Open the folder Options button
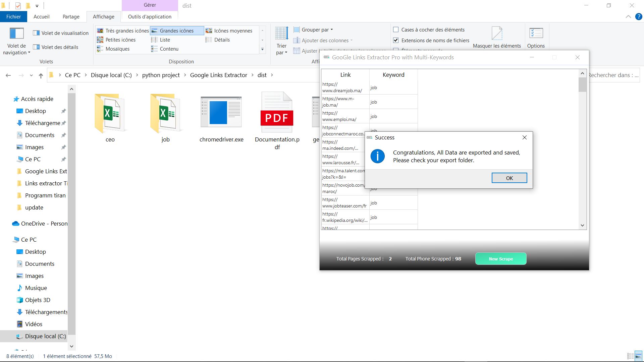644x362 pixels. (x=536, y=37)
